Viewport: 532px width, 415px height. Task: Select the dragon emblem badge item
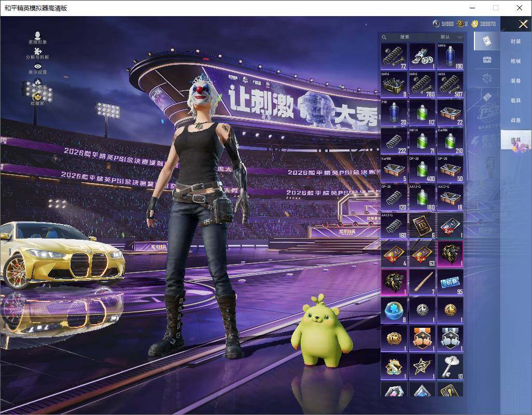[x=394, y=367]
